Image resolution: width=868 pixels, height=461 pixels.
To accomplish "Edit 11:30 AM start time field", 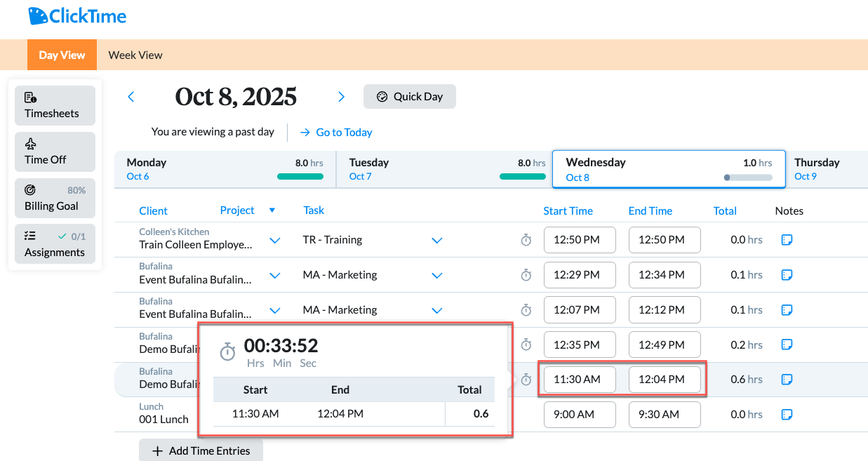I will (x=580, y=380).
